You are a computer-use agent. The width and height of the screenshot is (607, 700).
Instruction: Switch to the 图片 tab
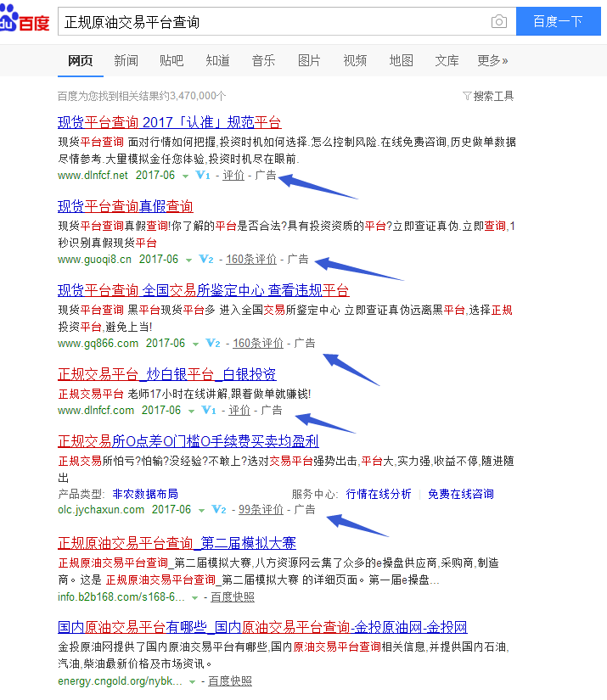(309, 60)
